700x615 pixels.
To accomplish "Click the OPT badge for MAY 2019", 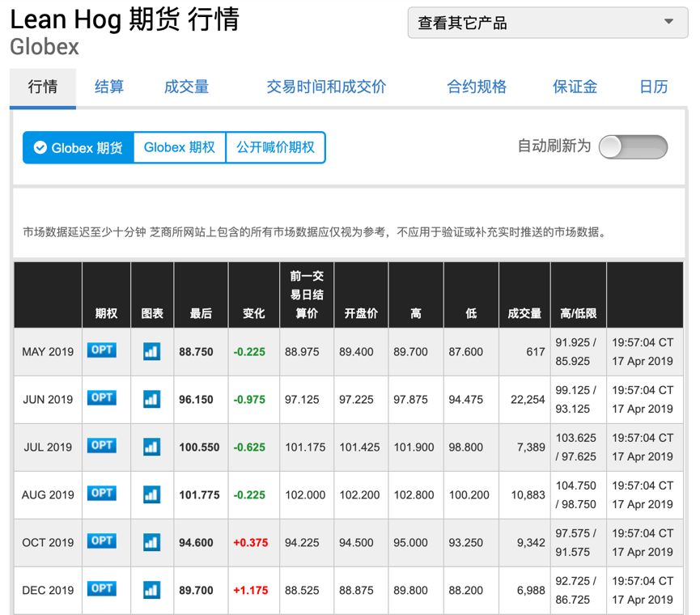I will 103,351.
